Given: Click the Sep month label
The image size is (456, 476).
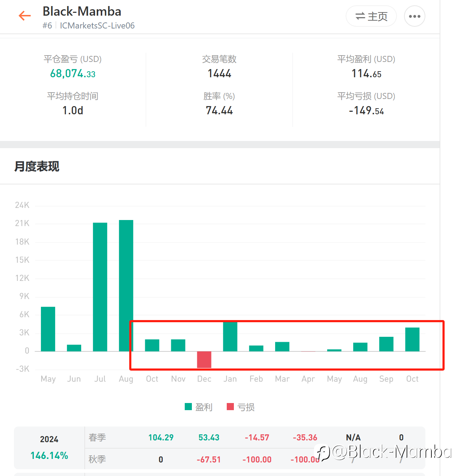Looking at the screenshot, I should pos(386,379).
